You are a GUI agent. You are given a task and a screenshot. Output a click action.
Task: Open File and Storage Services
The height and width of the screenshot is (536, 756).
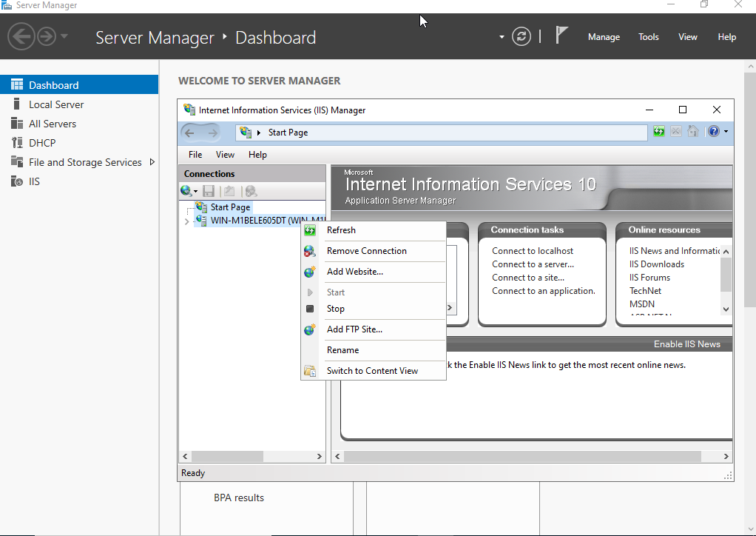(x=85, y=162)
